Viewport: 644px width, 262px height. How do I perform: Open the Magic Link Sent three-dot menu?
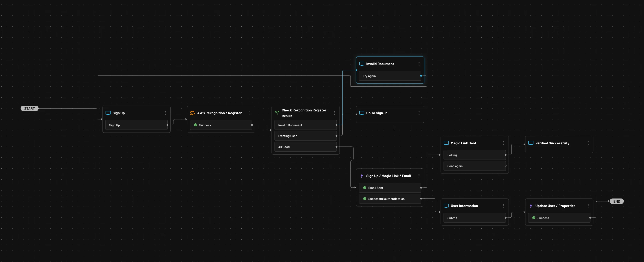pyautogui.click(x=503, y=143)
